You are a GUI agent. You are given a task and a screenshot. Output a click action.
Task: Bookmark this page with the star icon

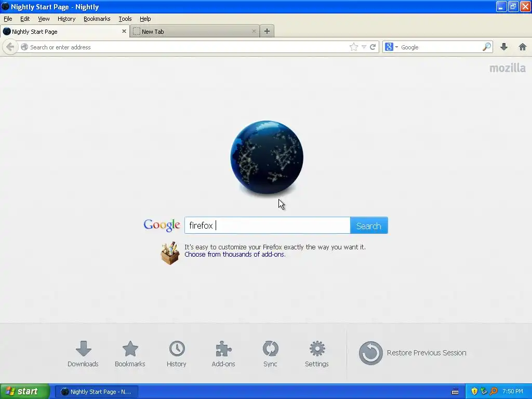point(353,47)
